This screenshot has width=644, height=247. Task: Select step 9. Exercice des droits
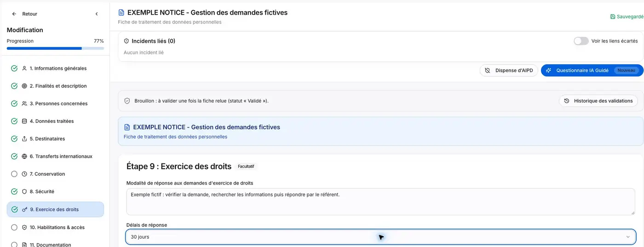55,209
